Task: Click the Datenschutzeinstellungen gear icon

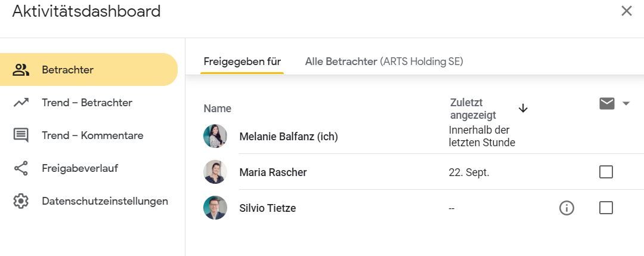Action: [20, 201]
